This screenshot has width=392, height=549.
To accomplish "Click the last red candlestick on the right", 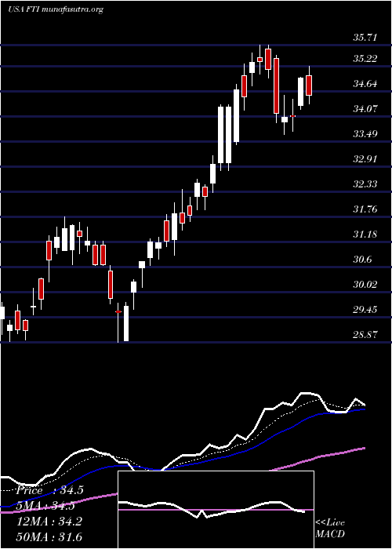I will click(309, 85).
